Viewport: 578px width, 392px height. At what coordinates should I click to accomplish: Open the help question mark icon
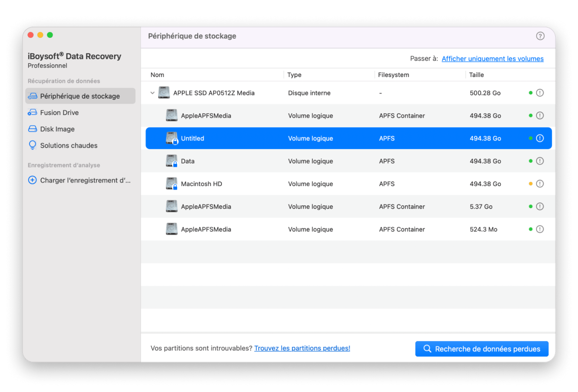tap(540, 36)
